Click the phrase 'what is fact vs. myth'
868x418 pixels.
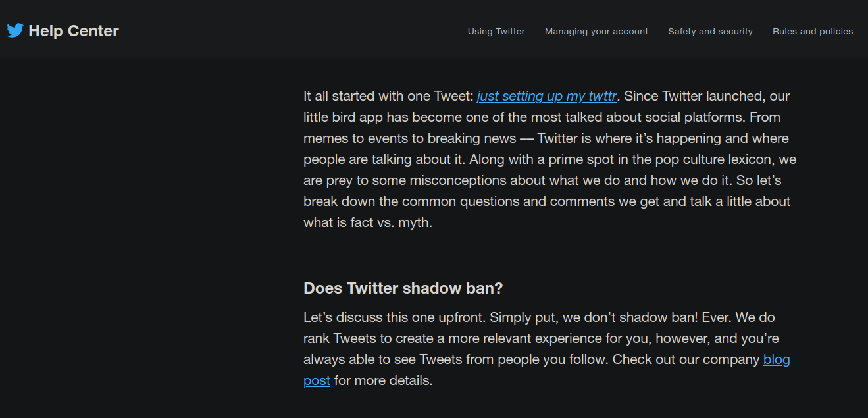click(367, 222)
